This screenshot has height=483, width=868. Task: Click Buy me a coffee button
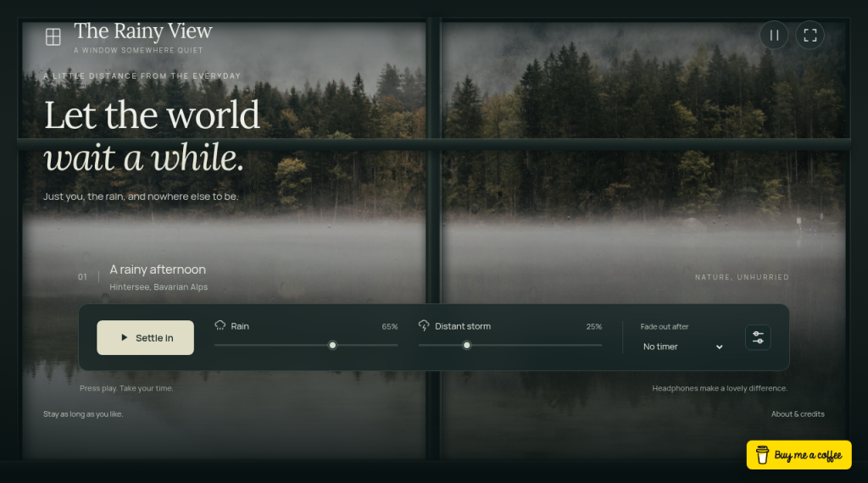click(798, 455)
